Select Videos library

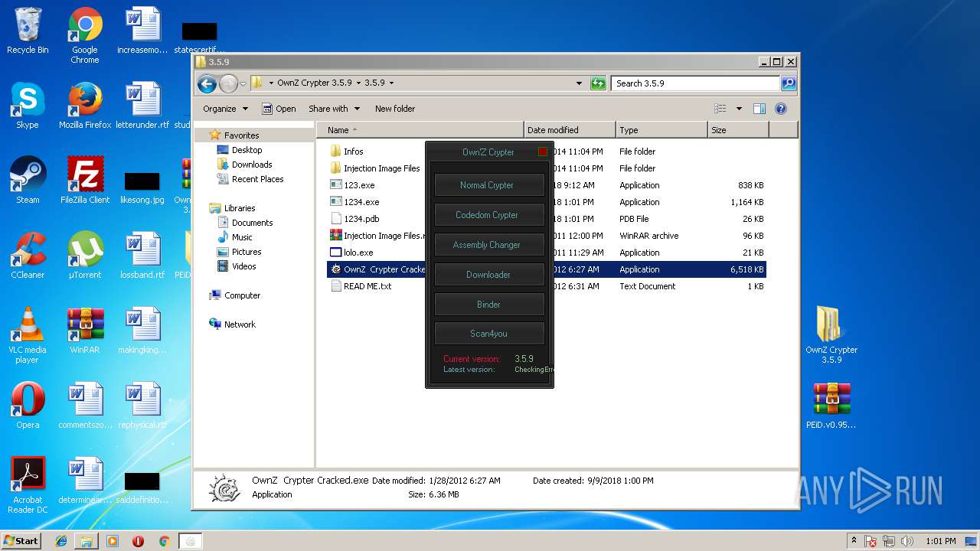244,266
